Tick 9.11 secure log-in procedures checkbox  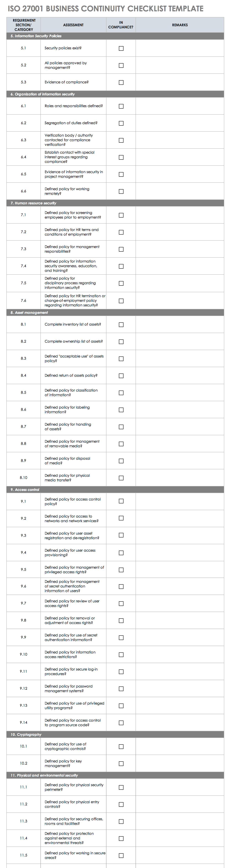(121, 672)
